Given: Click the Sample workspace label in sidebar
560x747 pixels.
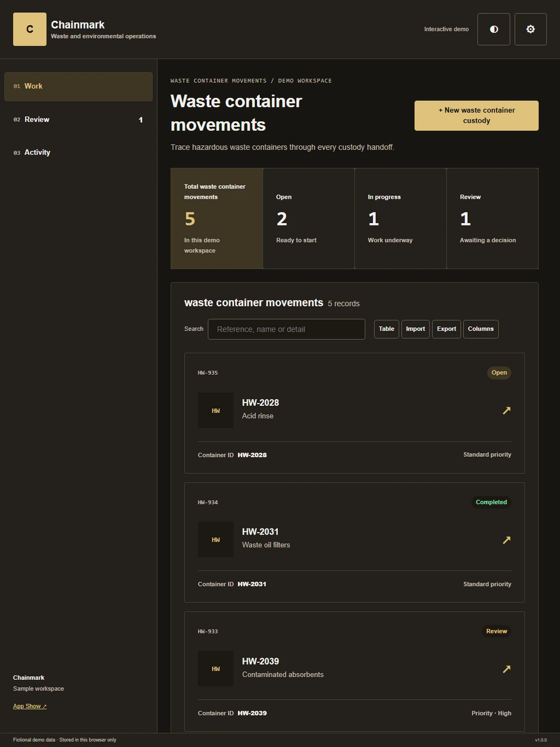Looking at the screenshot, I should point(38,689).
